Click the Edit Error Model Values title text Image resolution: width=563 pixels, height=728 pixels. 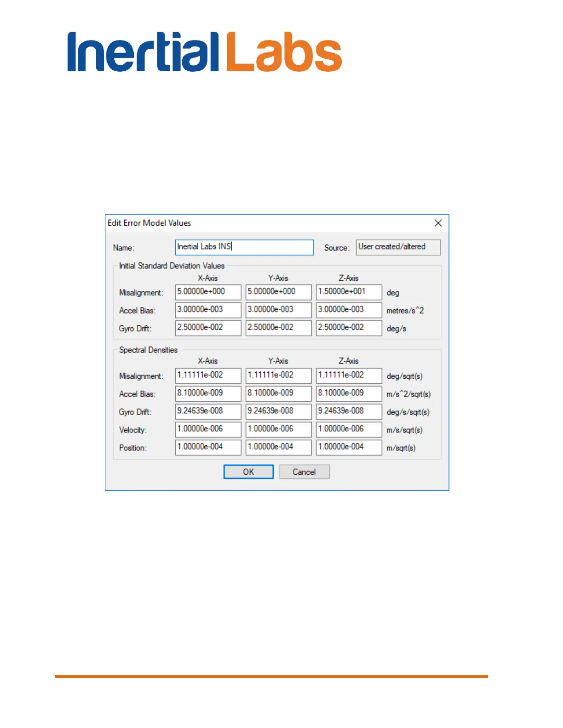pos(149,223)
